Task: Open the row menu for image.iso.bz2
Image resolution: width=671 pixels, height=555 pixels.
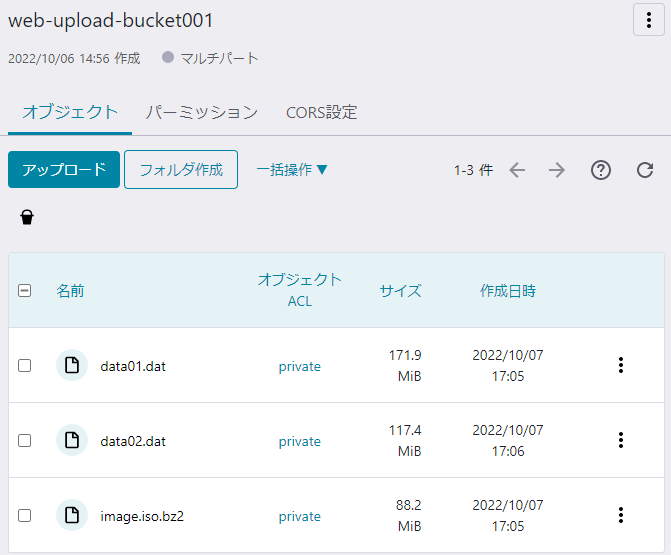Action: (621, 516)
